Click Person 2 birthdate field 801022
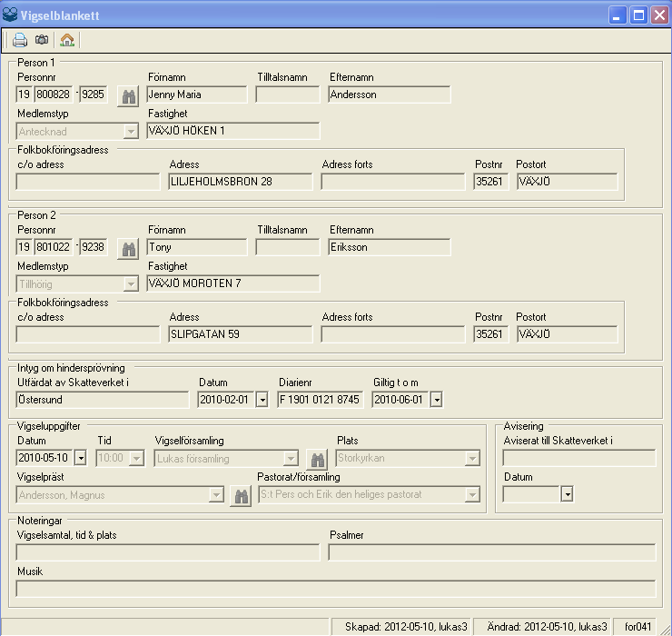This screenshot has width=672, height=636. pyautogui.click(x=54, y=247)
